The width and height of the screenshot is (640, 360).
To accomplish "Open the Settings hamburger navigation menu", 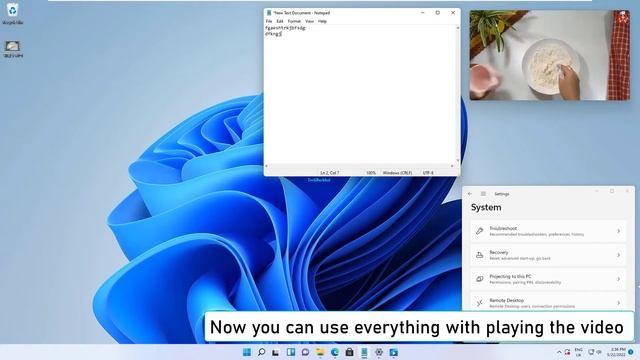I will click(x=483, y=194).
